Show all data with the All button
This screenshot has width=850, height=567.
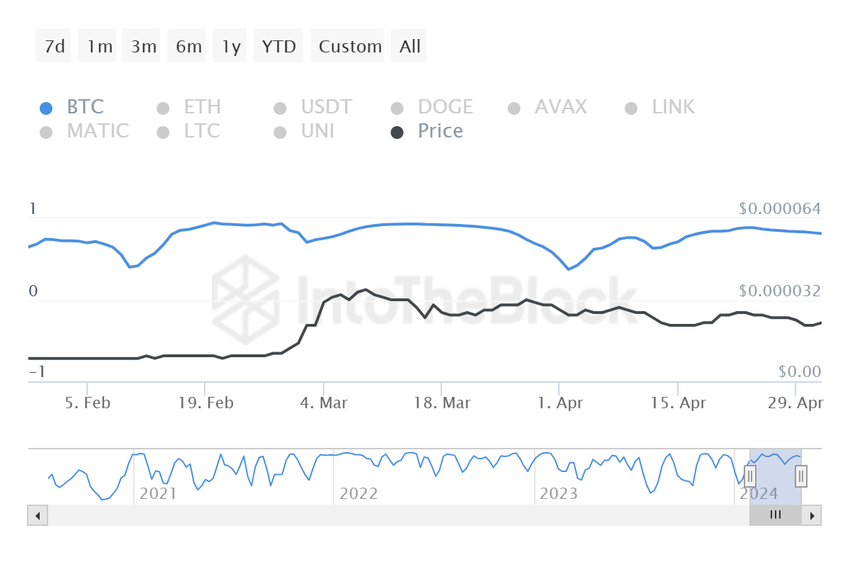coord(409,46)
